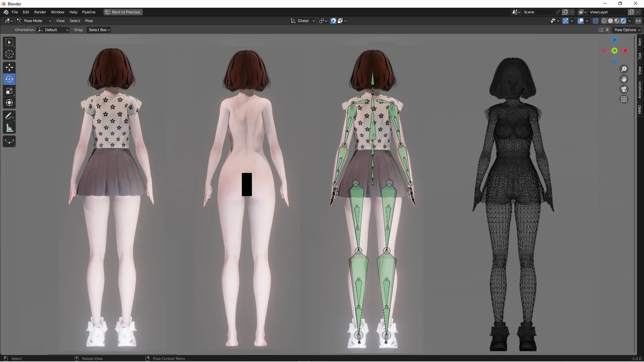Select the Breakdowner pose tool
Viewport: 644px width, 362px height.
(9, 141)
